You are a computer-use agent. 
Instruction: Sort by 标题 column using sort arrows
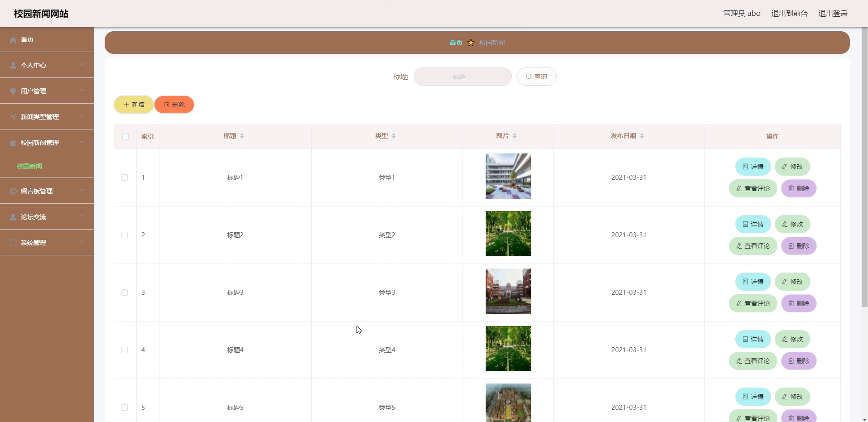tap(242, 136)
